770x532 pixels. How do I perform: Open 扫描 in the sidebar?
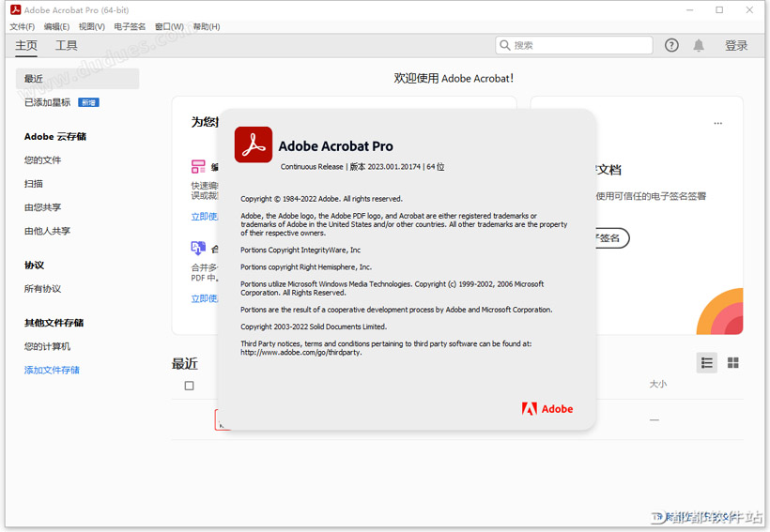pos(34,184)
